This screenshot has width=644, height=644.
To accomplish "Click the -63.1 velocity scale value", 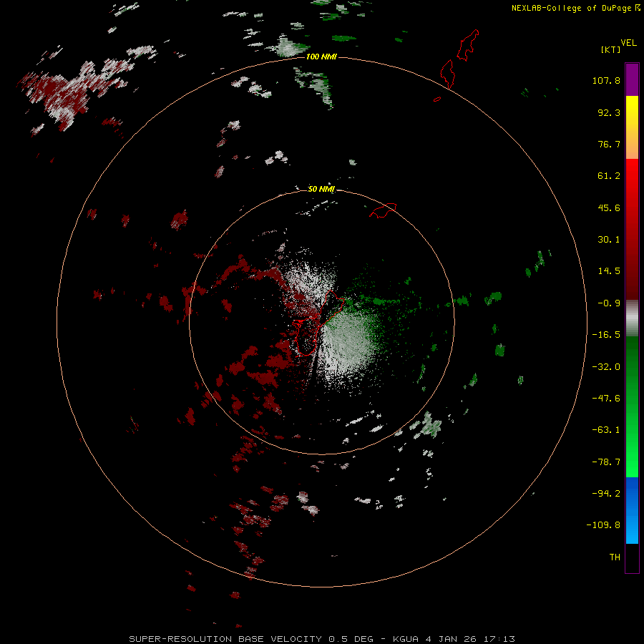I will (606, 430).
